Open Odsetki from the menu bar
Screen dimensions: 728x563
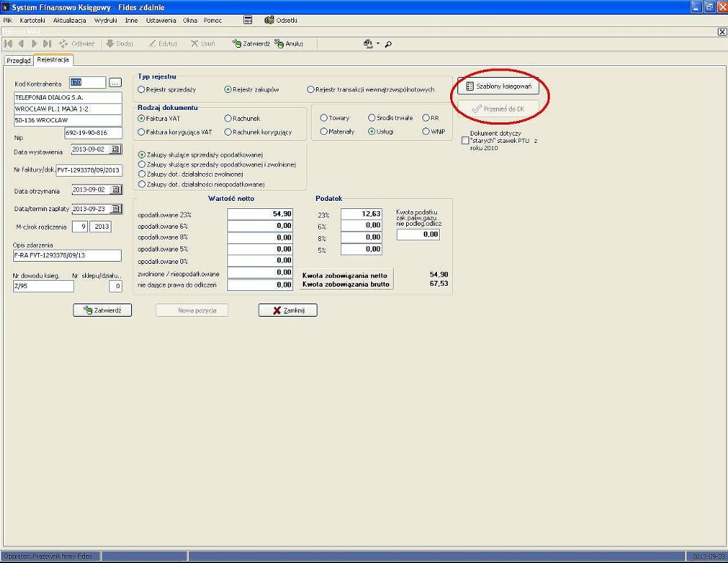click(281, 20)
